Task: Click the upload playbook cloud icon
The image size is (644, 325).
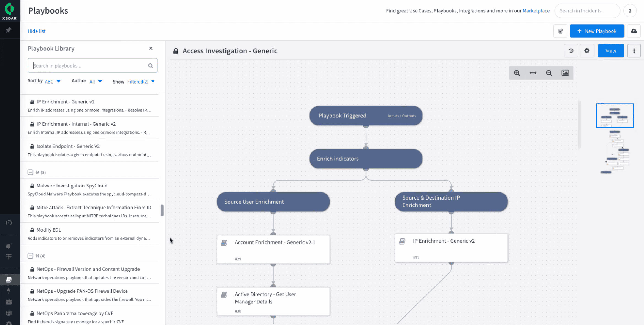Action: (x=634, y=31)
